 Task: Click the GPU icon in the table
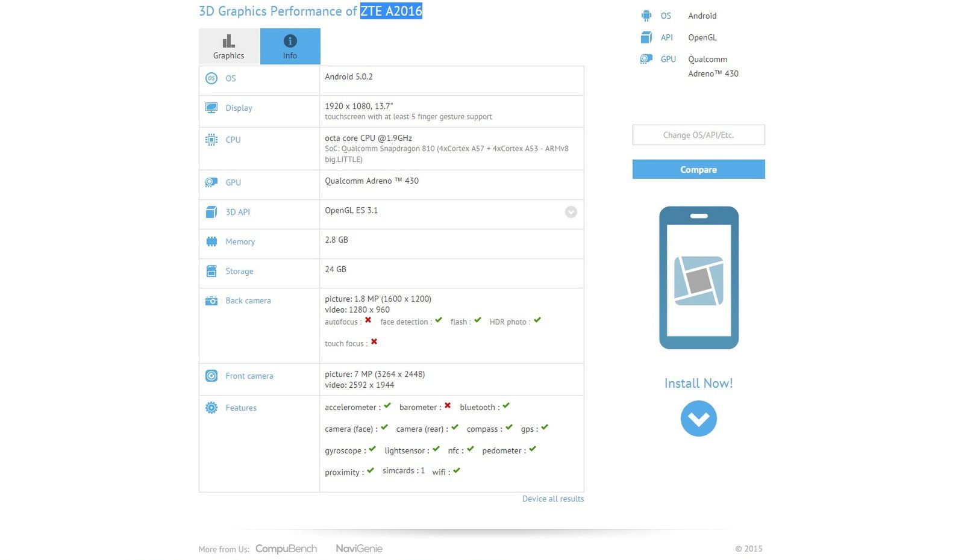click(x=211, y=182)
